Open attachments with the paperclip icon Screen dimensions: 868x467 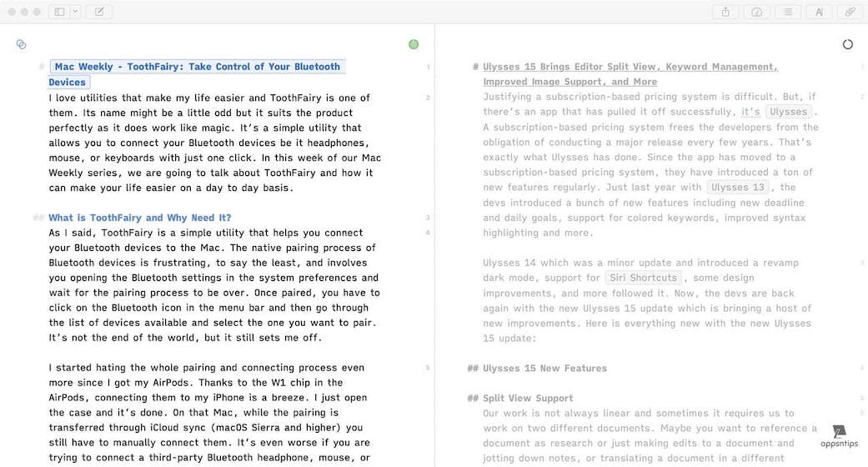tap(850, 12)
